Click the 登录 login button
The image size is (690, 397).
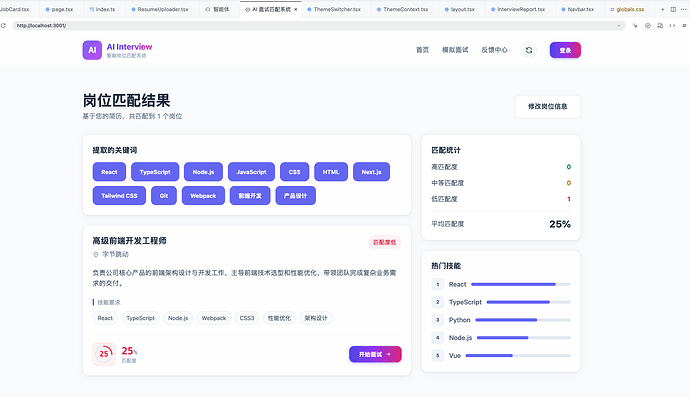tap(565, 50)
